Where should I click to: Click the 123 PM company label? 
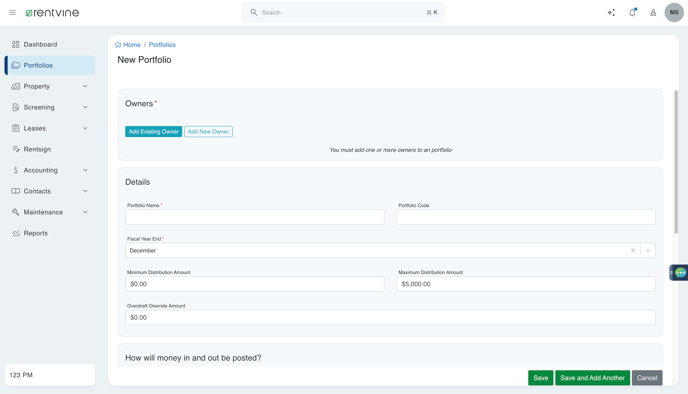[21, 375]
